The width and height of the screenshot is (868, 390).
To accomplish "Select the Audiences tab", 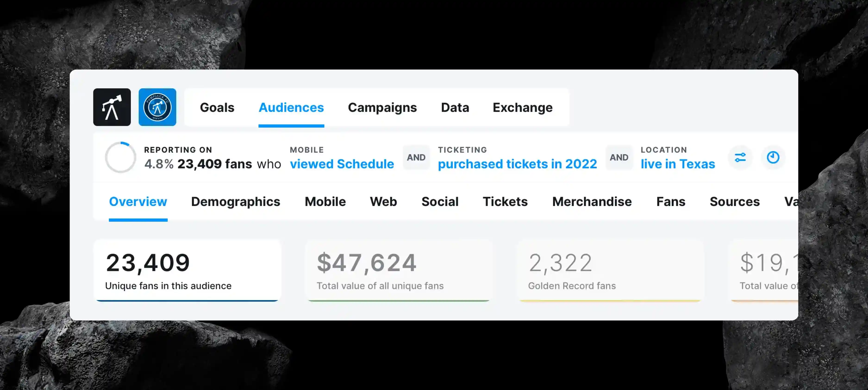I will [291, 108].
